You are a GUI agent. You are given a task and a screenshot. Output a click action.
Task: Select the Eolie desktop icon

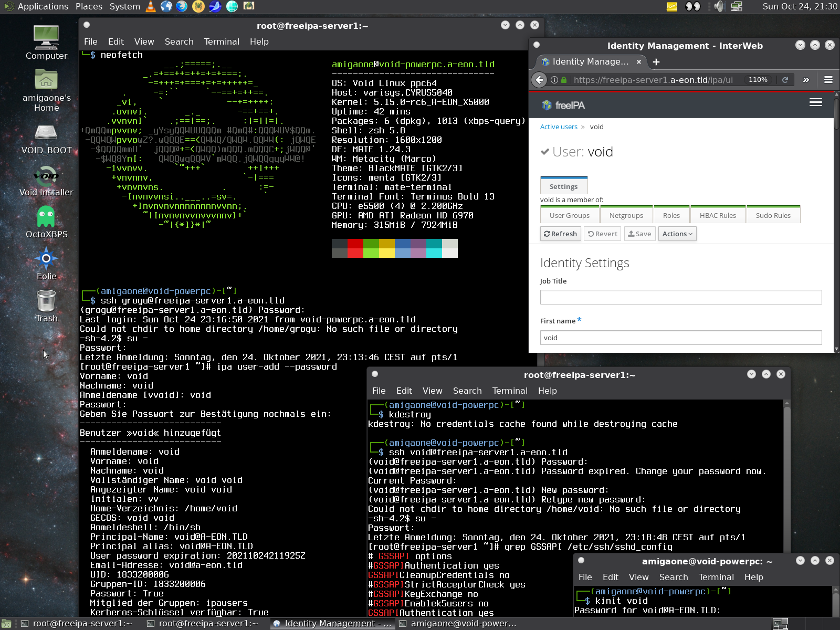[x=46, y=264]
